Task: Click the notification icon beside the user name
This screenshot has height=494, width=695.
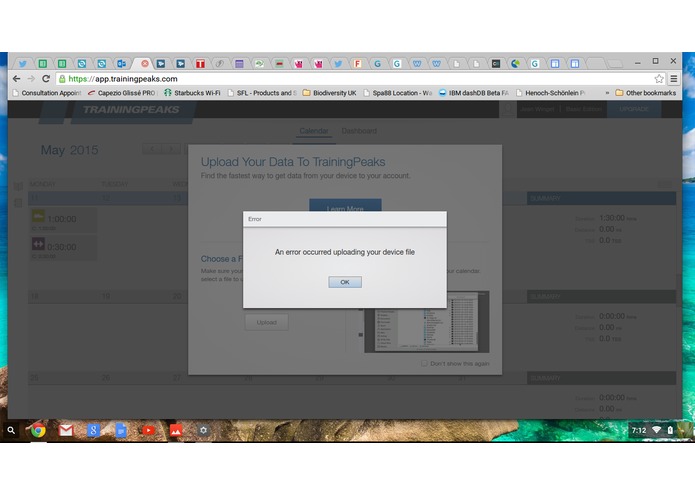Action: tap(508, 109)
